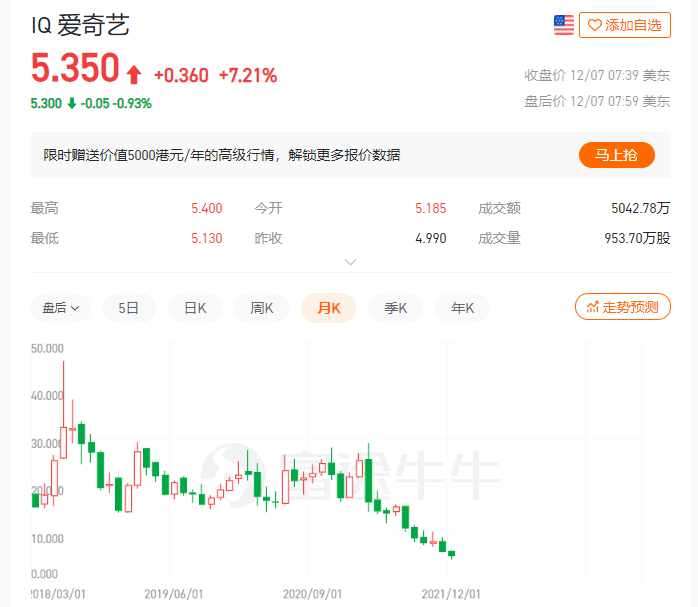Expand more quote details chevron
Viewport: 698px width, 607px height.
[x=350, y=262]
